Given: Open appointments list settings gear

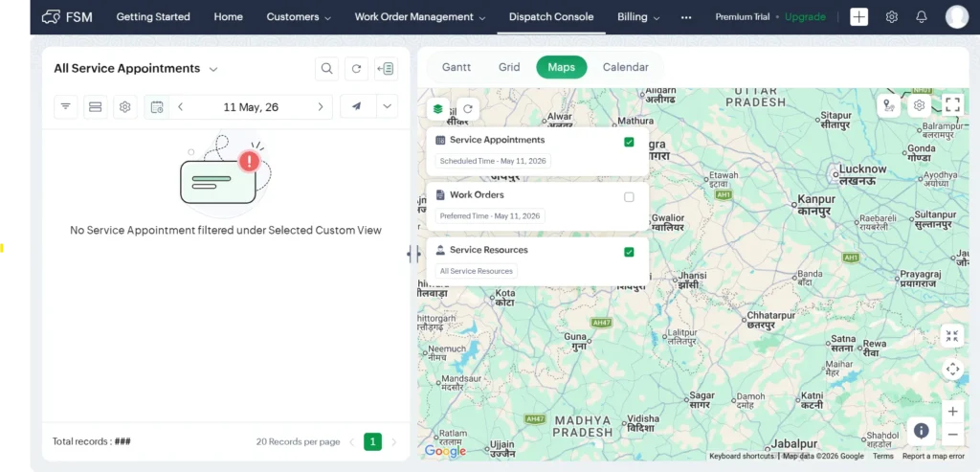Looking at the screenshot, I should [x=125, y=107].
